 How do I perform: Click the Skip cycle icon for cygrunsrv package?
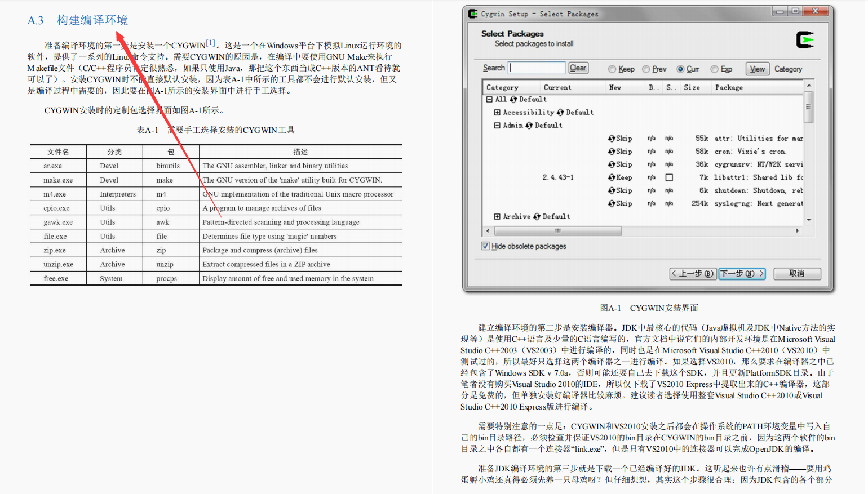[x=612, y=164]
